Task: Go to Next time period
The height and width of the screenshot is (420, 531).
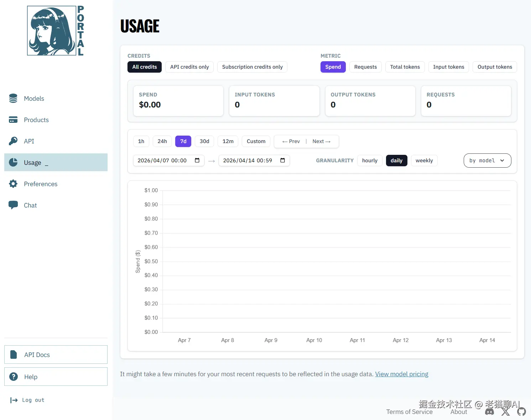Action: [x=322, y=141]
